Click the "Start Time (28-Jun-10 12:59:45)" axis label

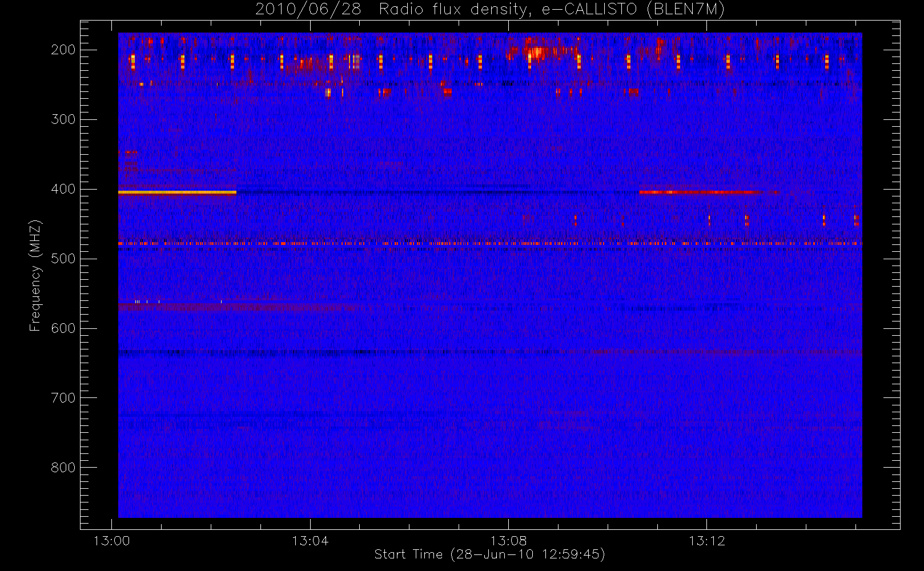[x=489, y=554]
